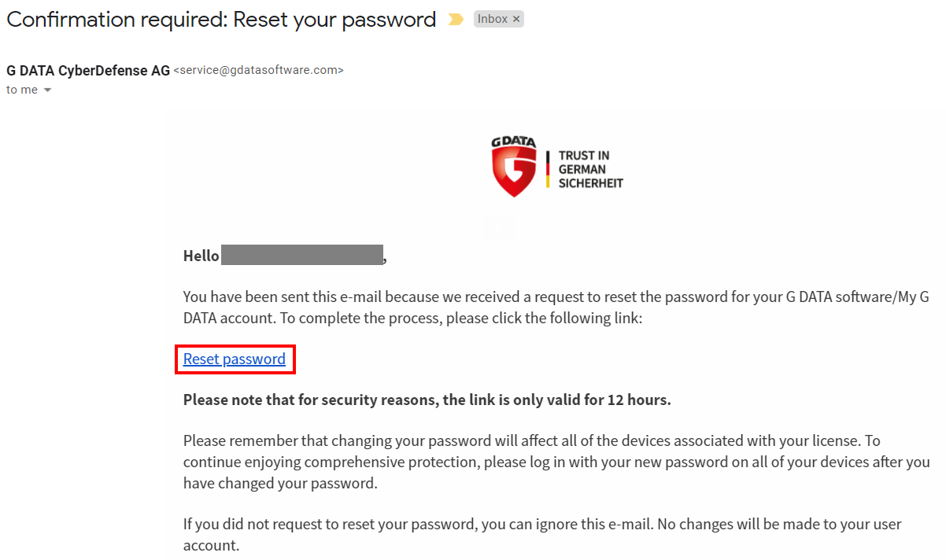Viewport: 946px width, 560px height.
Task: Click the "Hello" greeting word
Action: coord(201,256)
